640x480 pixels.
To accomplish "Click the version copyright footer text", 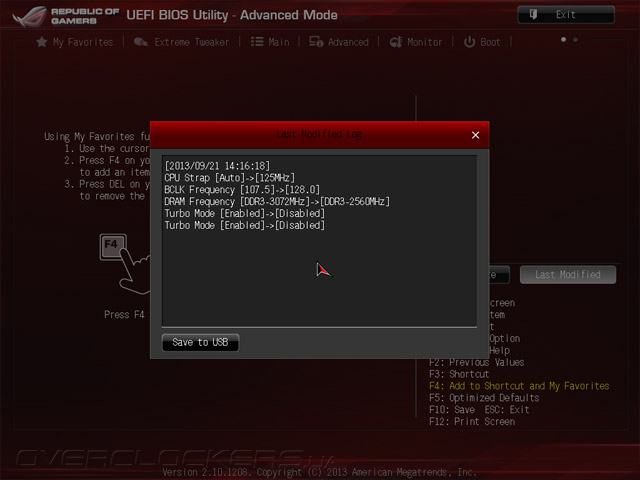I will (x=319, y=472).
